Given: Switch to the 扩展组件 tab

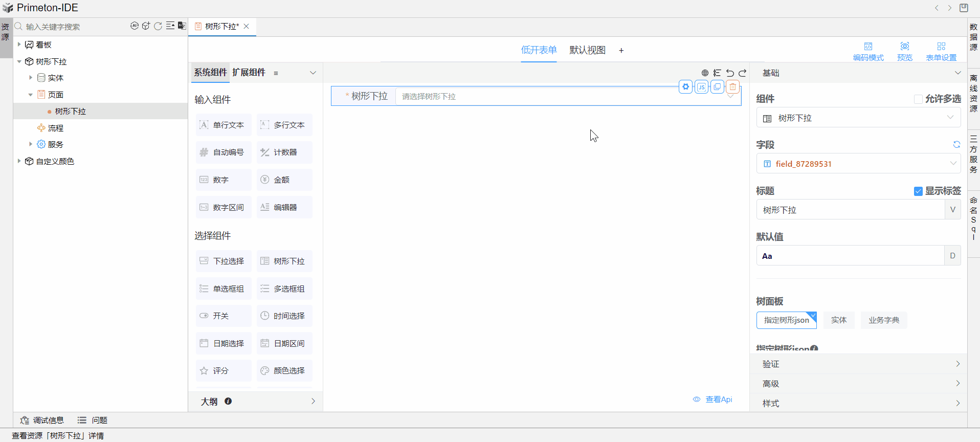Looking at the screenshot, I should point(249,73).
